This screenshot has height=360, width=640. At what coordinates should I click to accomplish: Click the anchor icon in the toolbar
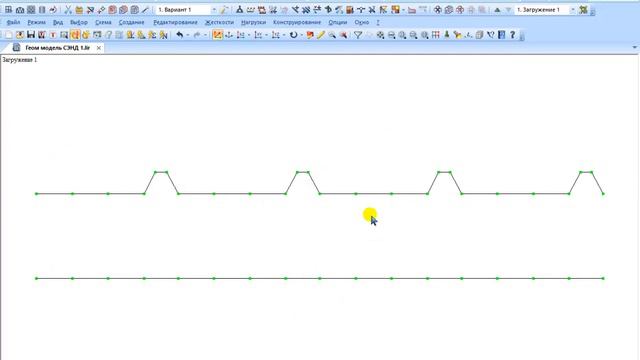pyautogui.click(x=229, y=35)
